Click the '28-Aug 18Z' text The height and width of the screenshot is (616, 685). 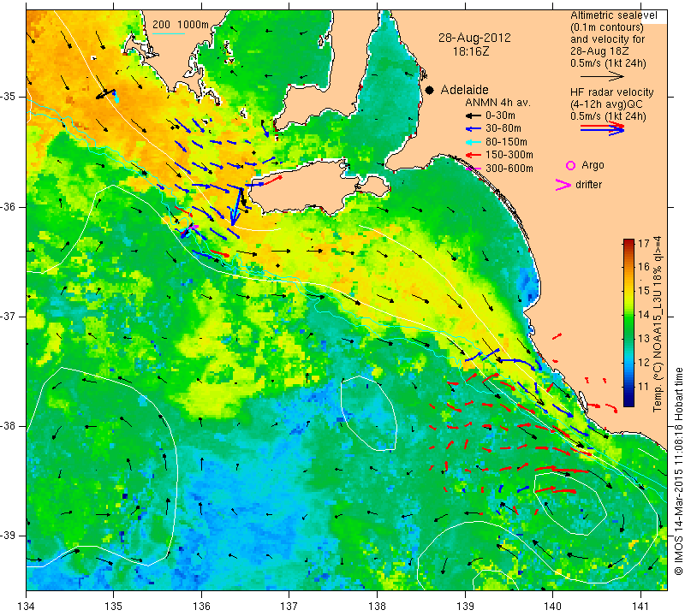point(600,51)
